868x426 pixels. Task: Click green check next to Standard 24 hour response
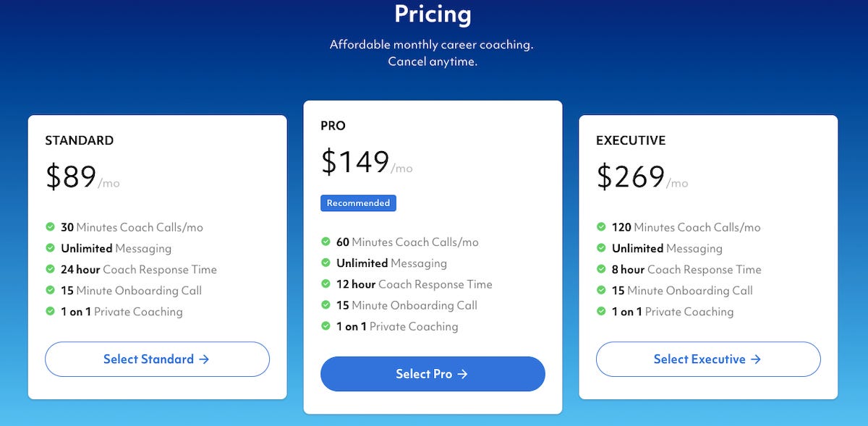pos(50,269)
